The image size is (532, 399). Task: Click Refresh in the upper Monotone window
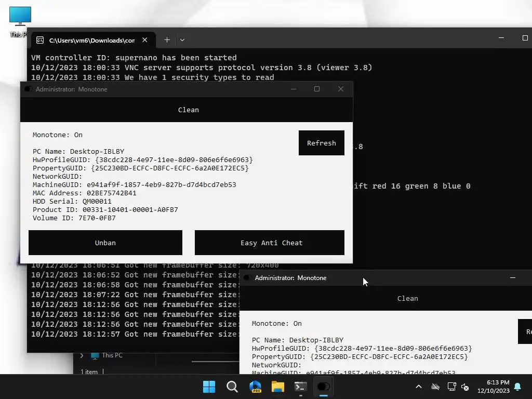click(321, 143)
